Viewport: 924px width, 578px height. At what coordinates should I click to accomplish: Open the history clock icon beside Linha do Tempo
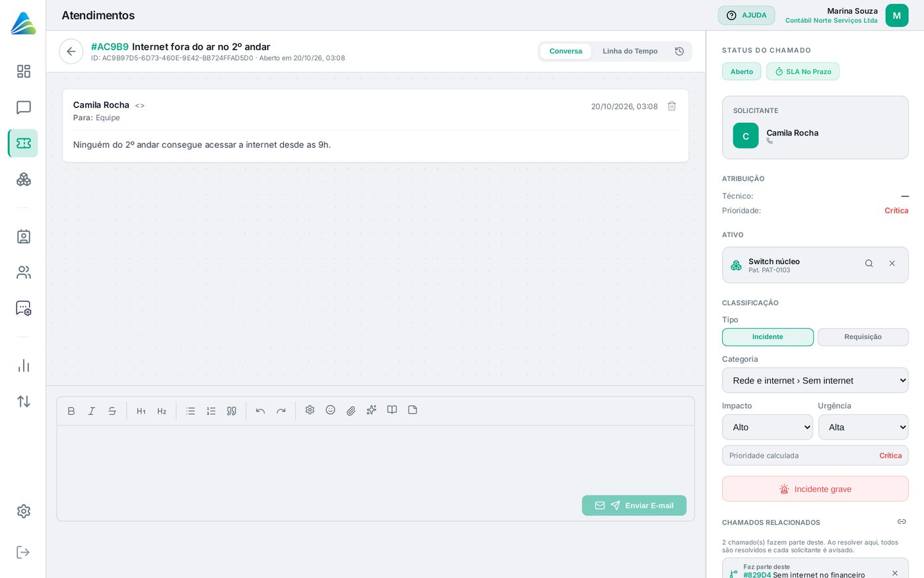click(x=679, y=52)
